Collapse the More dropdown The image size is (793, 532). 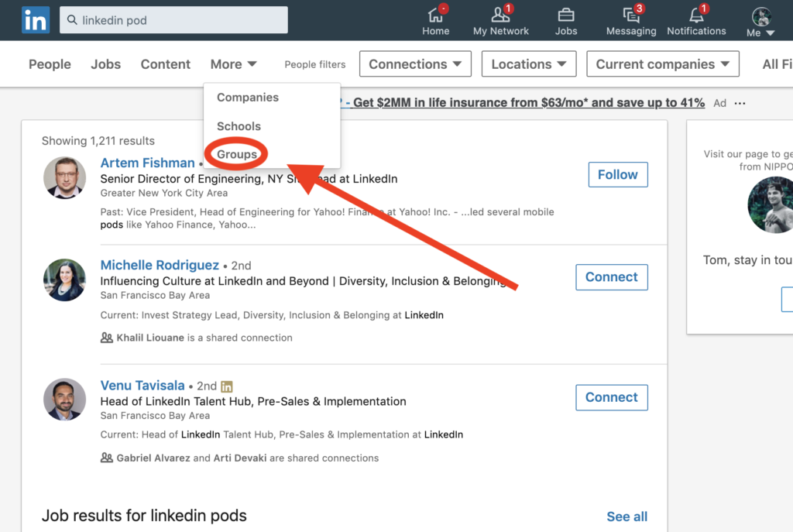click(234, 64)
